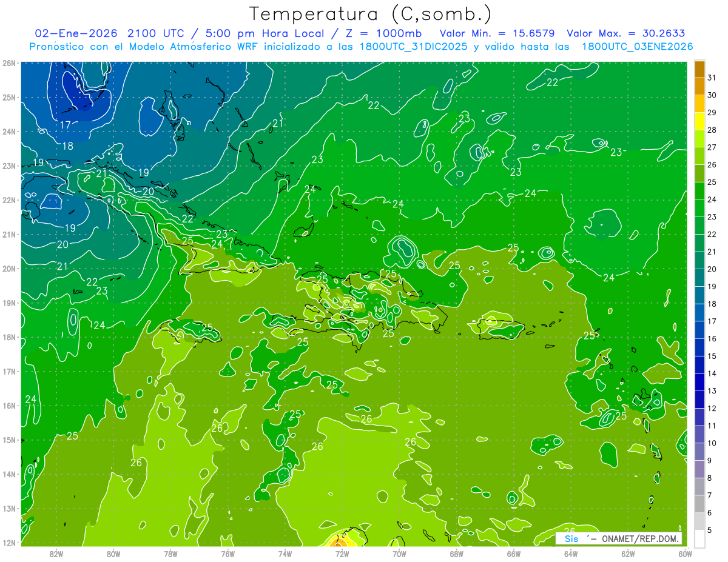Click the "82W" longitude axis label
The image size is (728, 562).
[56, 554]
